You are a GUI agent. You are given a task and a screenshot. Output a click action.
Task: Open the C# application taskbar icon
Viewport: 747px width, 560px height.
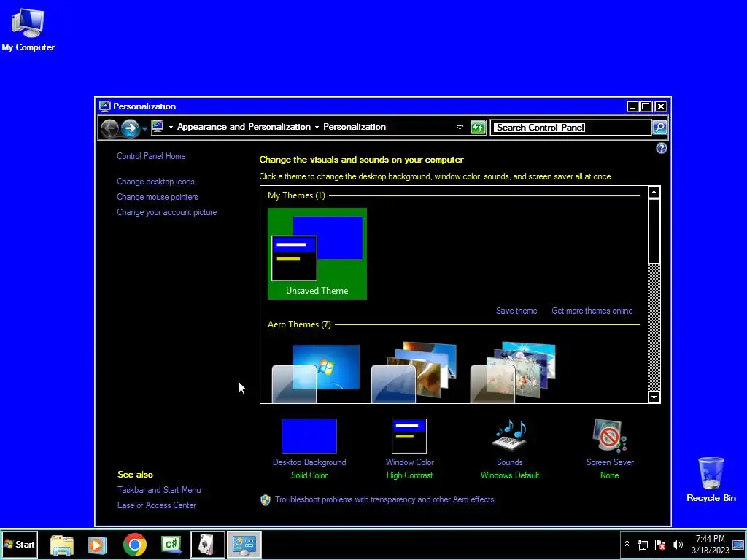click(171, 545)
